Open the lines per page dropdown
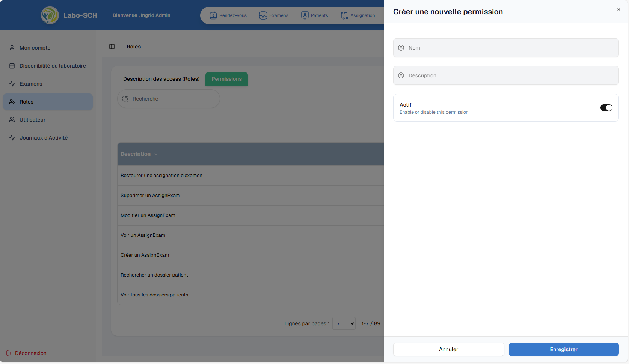 coord(344,323)
